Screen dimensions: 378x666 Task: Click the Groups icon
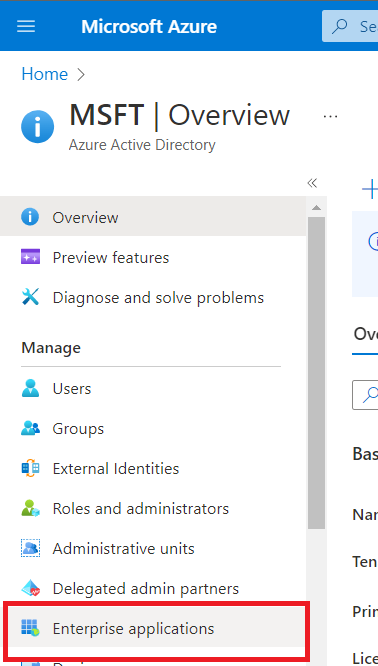[30, 428]
